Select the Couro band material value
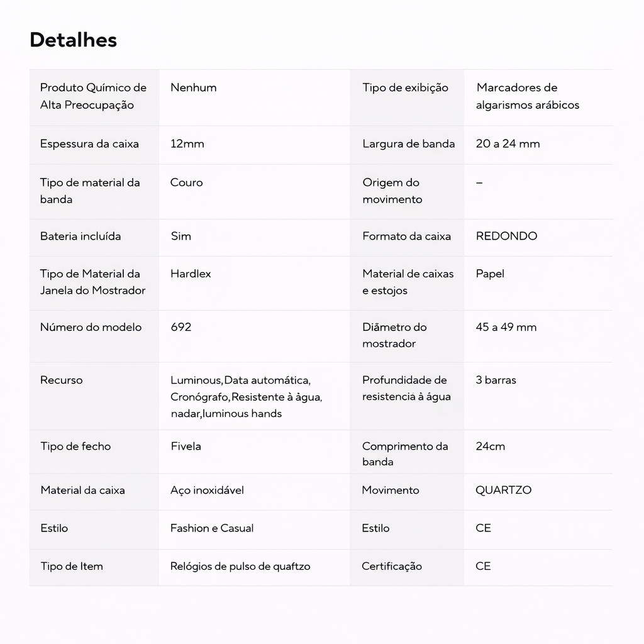644x644 pixels. pos(186,182)
